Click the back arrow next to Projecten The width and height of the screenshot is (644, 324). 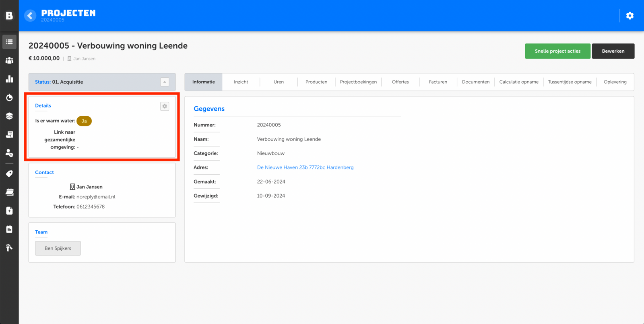(30, 16)
